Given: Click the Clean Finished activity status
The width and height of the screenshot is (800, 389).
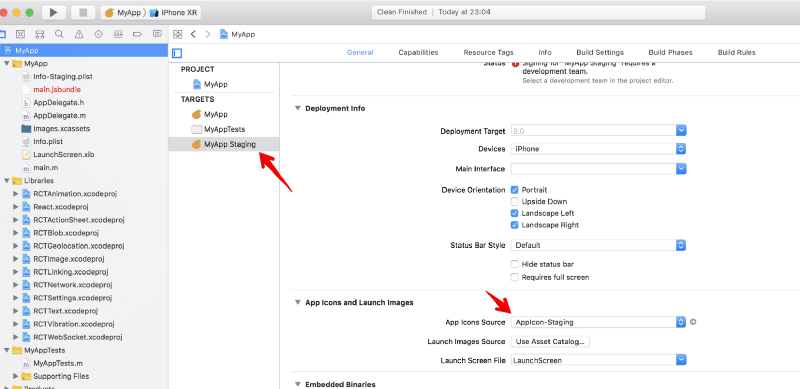Looking at the screenshot, I should point(403,12).
